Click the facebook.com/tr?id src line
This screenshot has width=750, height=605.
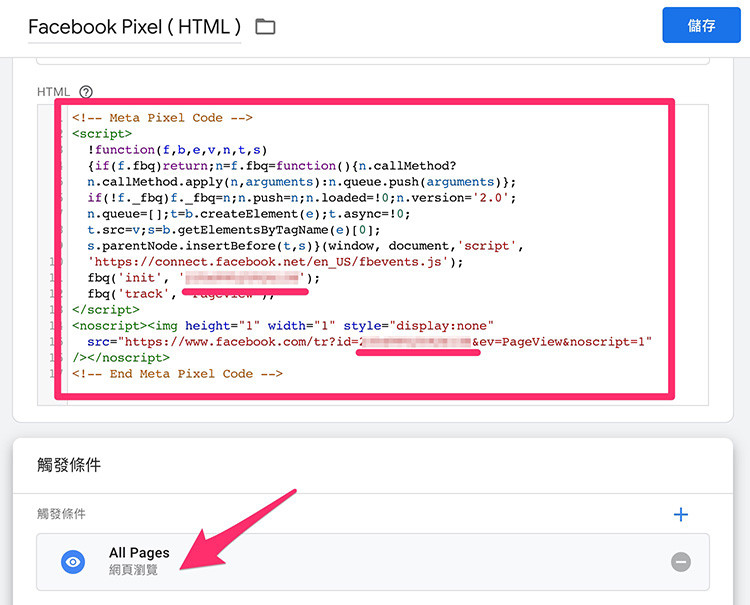pos(369,342)
